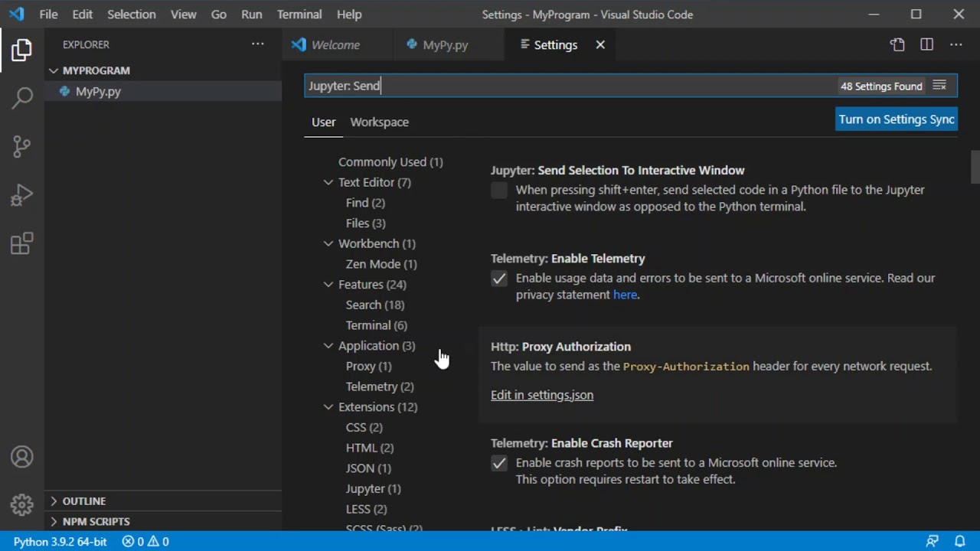The width and height of the screenshot is (980, 551).
Task: Click the VS Code logo icon
Action: click(16, 14)
